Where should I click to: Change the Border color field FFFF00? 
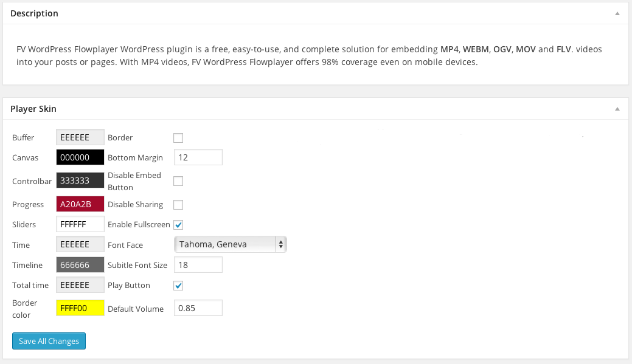pos(80,308)
